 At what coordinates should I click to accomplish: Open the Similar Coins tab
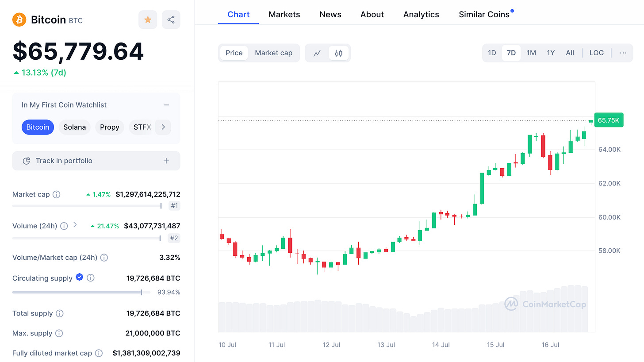[484, 14]
